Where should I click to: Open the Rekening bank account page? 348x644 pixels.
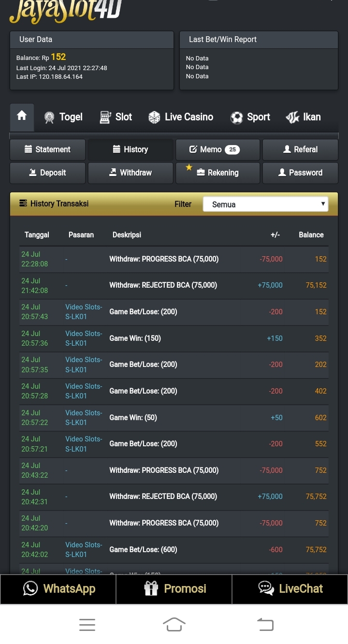217,173
